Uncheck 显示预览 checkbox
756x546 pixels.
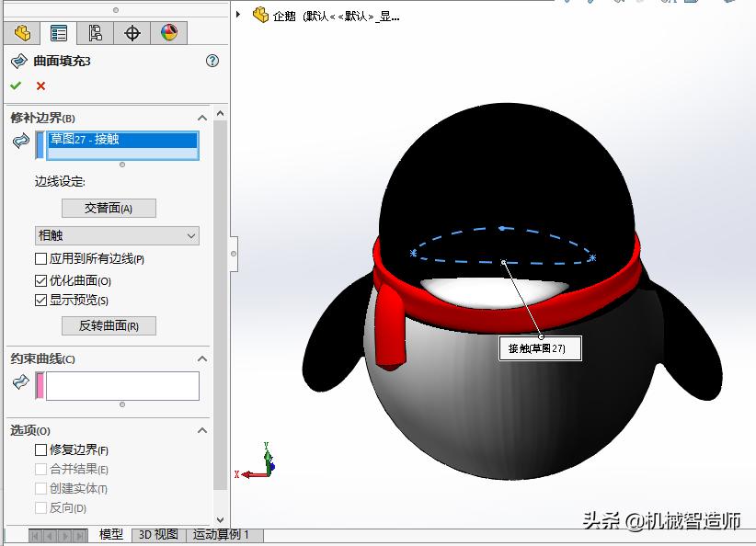41,301
